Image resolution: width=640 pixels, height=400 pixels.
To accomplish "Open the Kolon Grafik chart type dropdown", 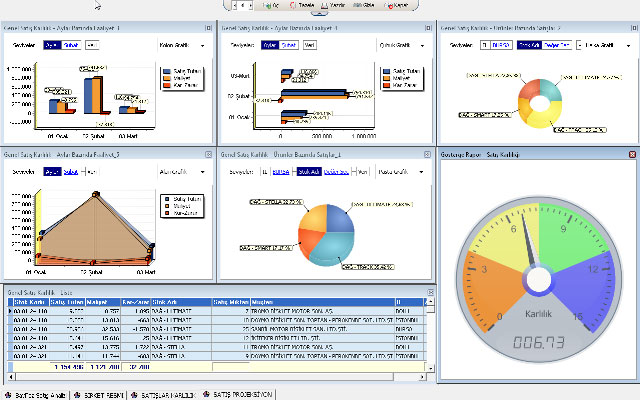I will tap(203, 45).
